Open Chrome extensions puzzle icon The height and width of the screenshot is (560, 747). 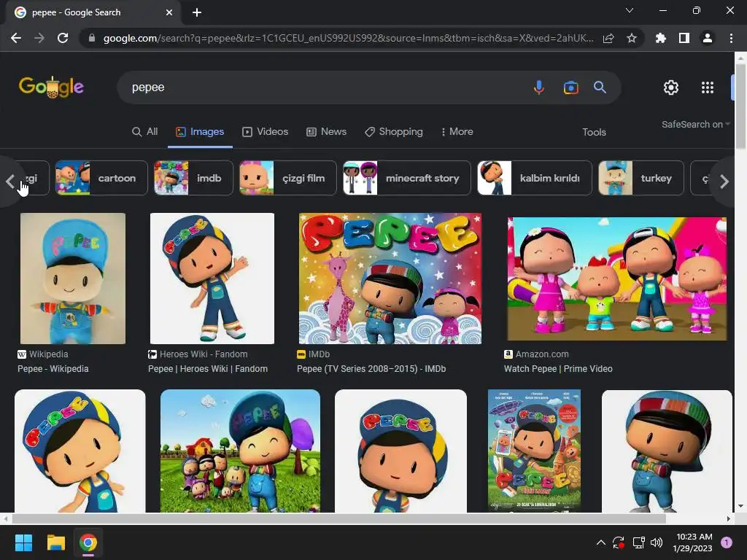660,38
